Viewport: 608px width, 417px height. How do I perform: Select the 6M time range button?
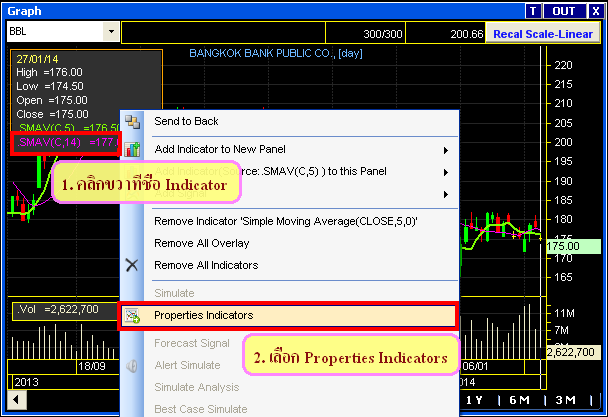pos(519,400)
